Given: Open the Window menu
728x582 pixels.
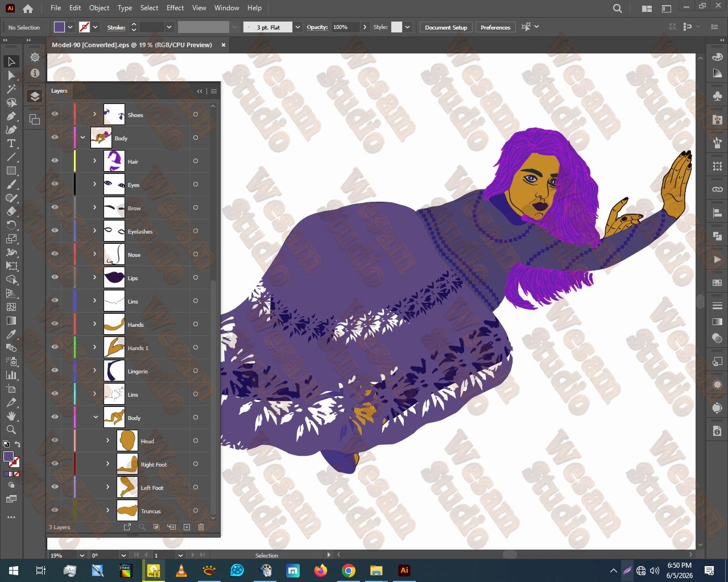Looking at the screenshot, I should point(227,8).
